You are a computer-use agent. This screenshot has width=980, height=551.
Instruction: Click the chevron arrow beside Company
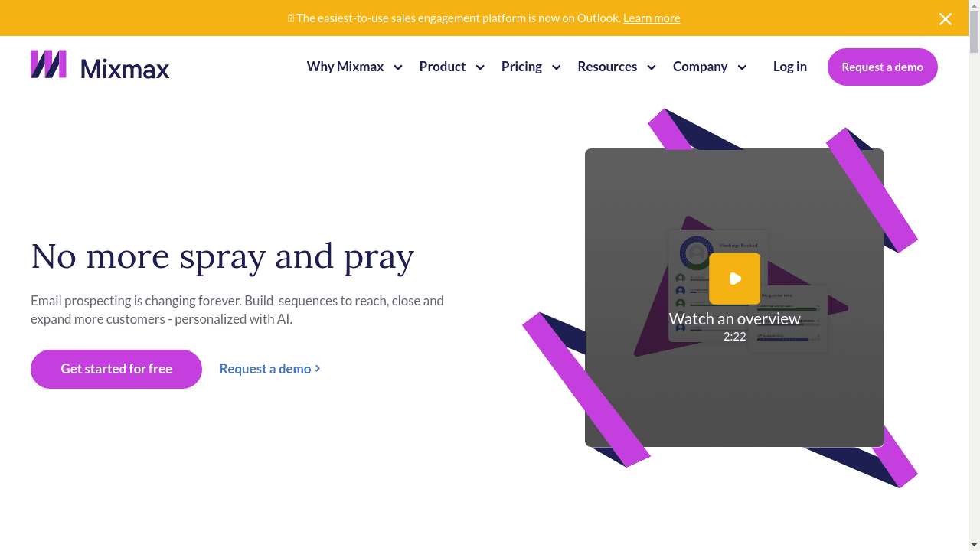coord(741,67)
